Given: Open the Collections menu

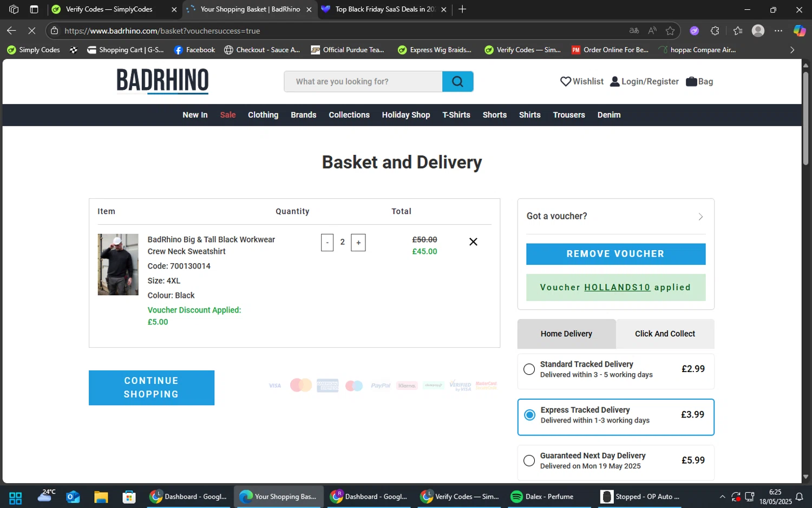Looking at the screenshot, I should pyautogui.click(x=349, y=115).
